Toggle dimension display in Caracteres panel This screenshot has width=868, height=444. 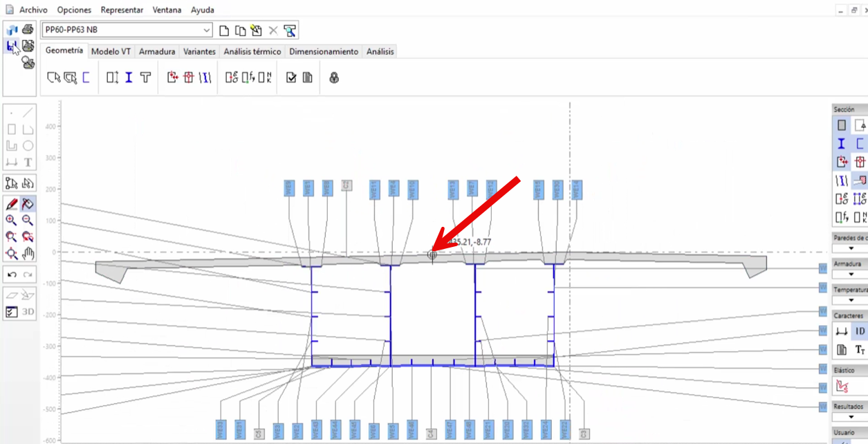click(842, 331)
